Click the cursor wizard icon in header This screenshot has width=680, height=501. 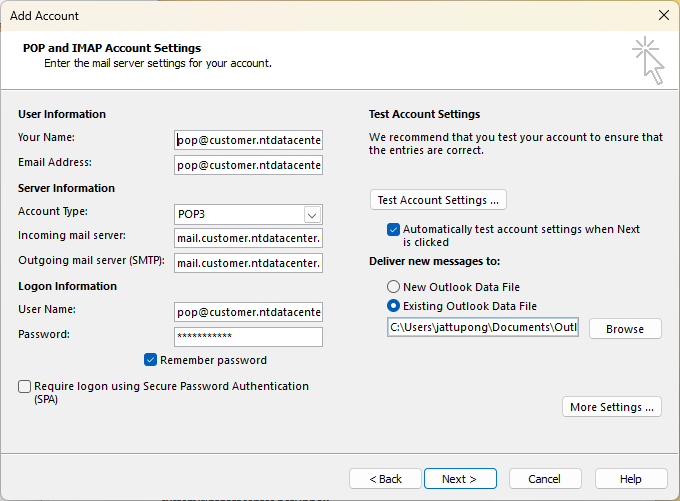(648, 60)
